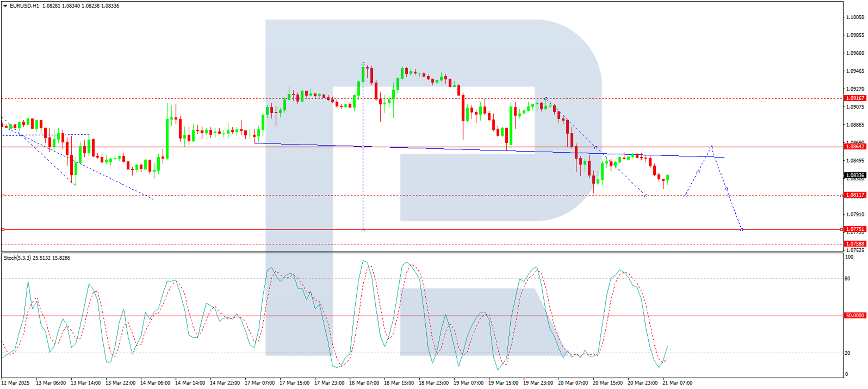Click the current price tag 1.08336

tap(855, 176)
